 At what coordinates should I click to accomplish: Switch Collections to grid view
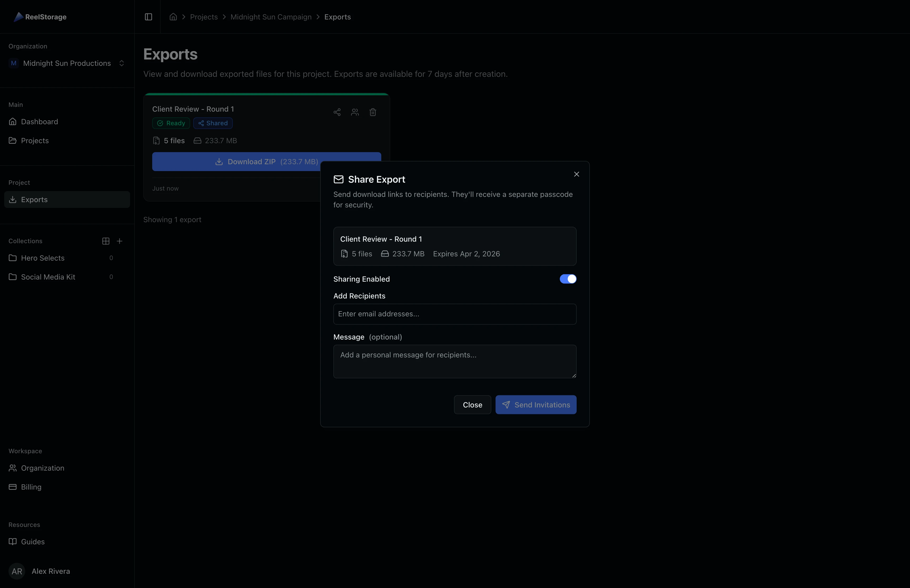point(105,241)
